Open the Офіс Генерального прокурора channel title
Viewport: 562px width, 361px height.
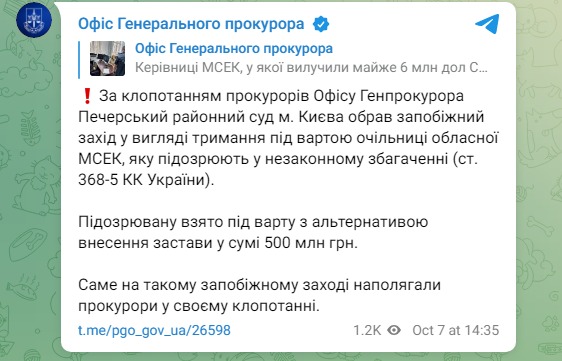coord(191,24)
